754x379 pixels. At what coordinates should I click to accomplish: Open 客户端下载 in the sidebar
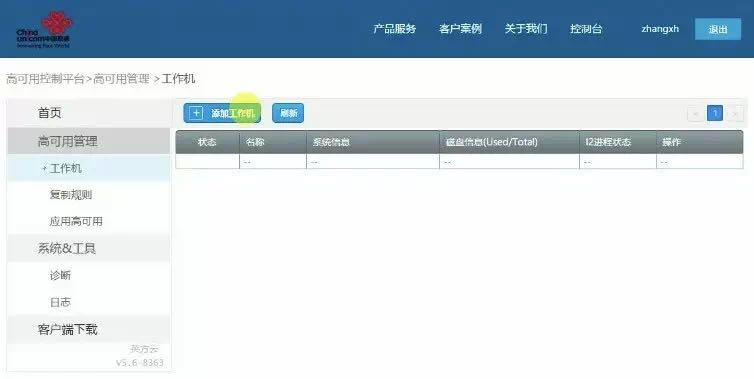tap(88, 329)
